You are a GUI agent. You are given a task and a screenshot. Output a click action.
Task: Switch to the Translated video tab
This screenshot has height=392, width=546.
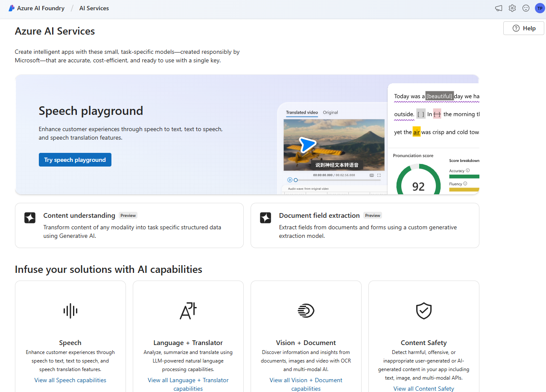(x=302, y=113)
